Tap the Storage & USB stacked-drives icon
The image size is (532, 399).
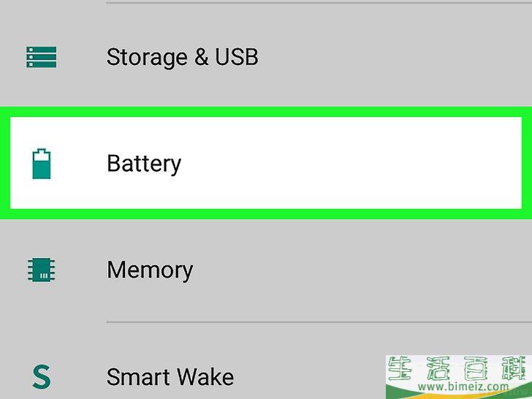42,57
